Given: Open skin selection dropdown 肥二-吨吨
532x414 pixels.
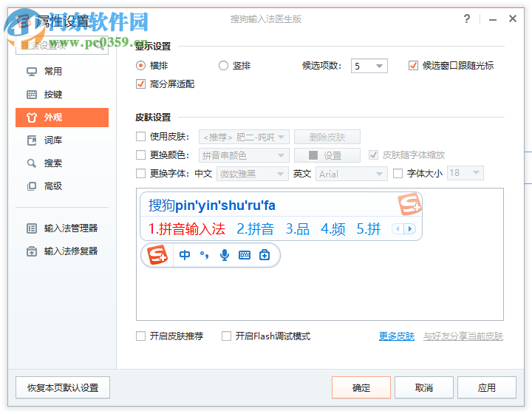Looking at the screenshot, I should click(x=244, y=137).
